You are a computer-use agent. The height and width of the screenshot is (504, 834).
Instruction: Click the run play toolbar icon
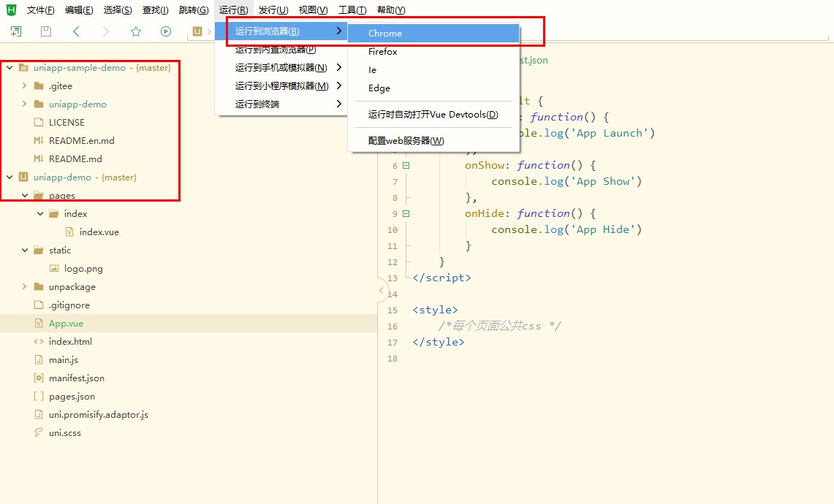tap(166, 31)
